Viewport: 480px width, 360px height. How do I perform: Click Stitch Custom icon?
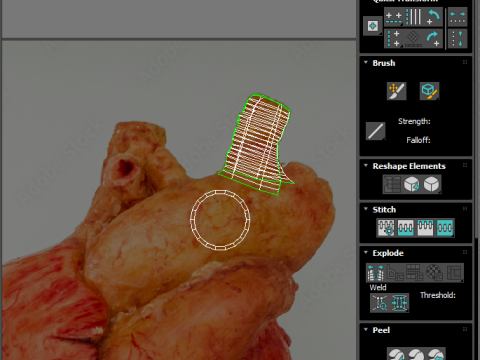(x=445, y=228)
